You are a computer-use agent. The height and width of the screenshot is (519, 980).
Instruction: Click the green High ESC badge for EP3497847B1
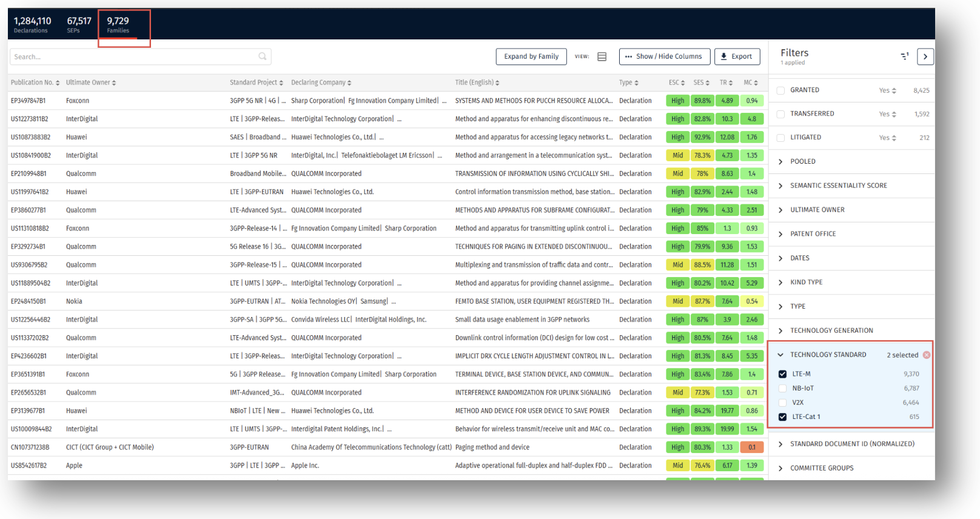[x=677, y=101]
